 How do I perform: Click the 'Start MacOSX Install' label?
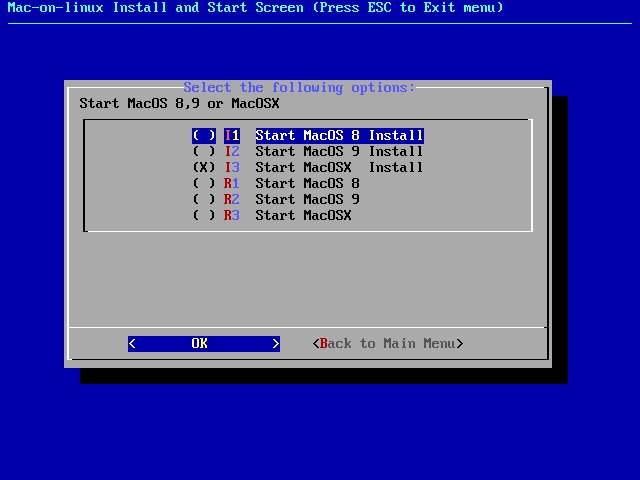pos(340,167)
